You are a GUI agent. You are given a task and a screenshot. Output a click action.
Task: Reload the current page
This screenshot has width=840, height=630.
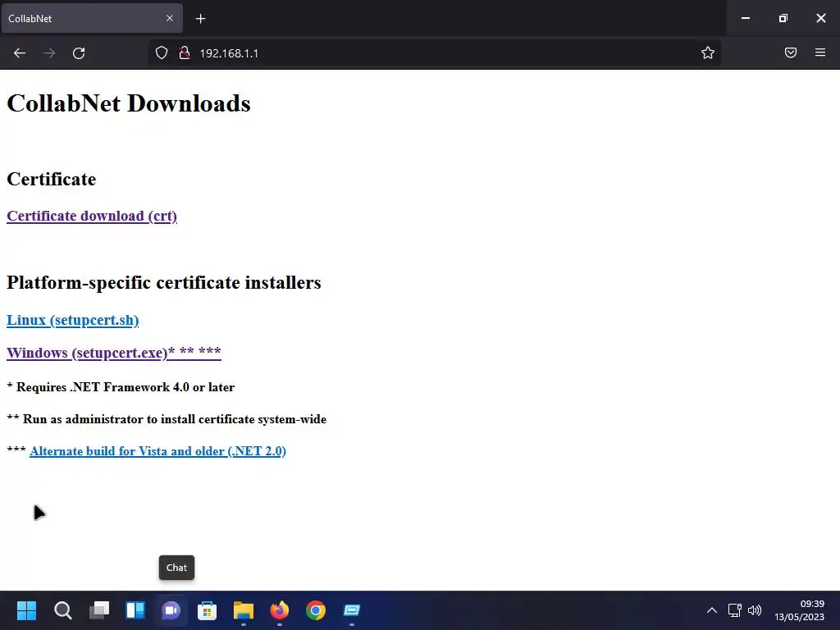coord(79,53)
